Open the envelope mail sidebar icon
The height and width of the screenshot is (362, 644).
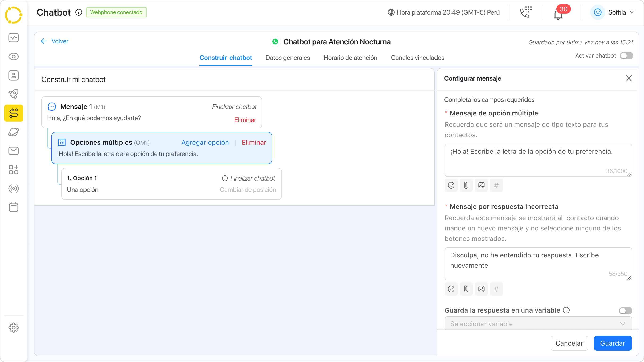pos(13,151)
